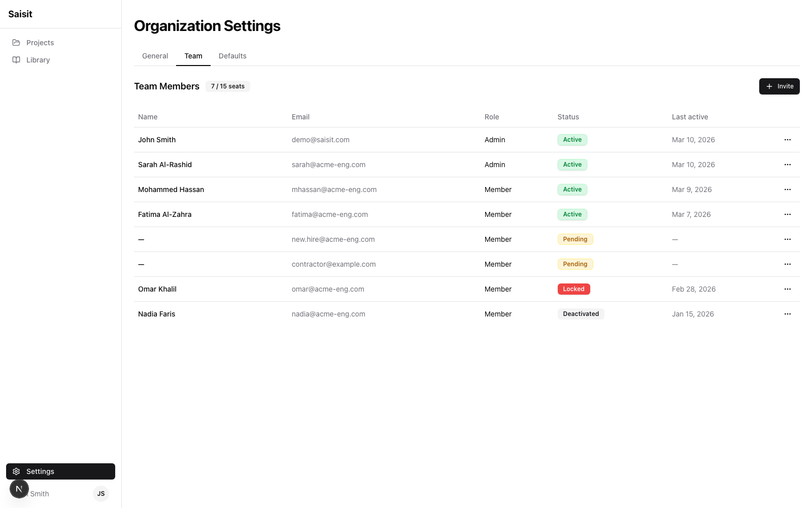Viewport: 812px width, 508px height.
Task: Click Pending badge for new.hire@acme-eng.com
Action: [x=575, y=239]
